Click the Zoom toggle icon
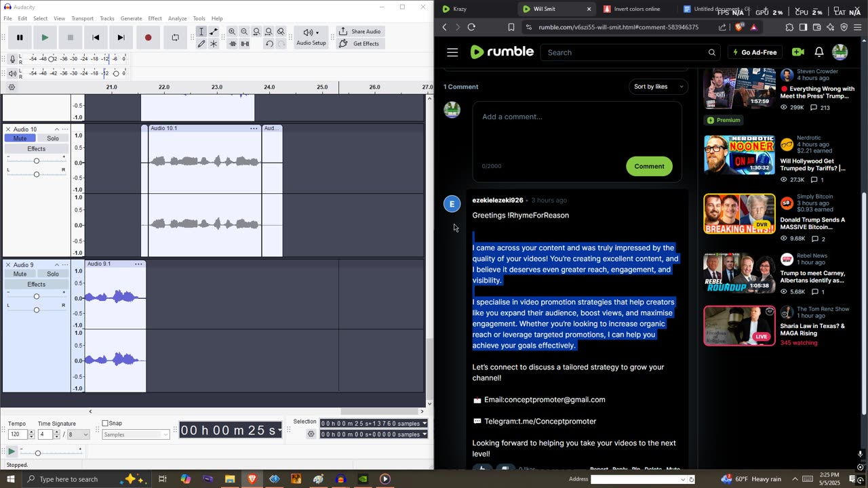The width and height of the screenshot is (868, 488). coord(281,32)
